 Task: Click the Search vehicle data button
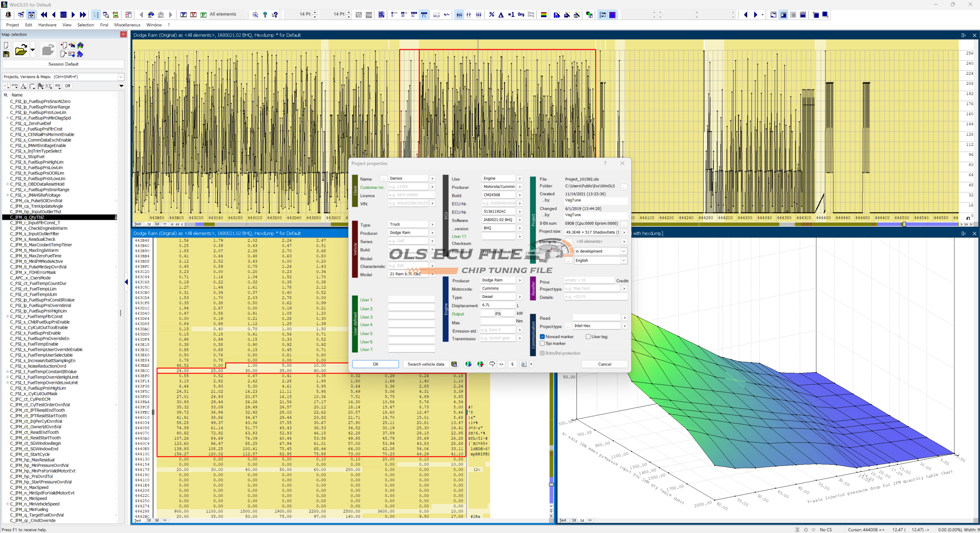click(x=426, y=364)
